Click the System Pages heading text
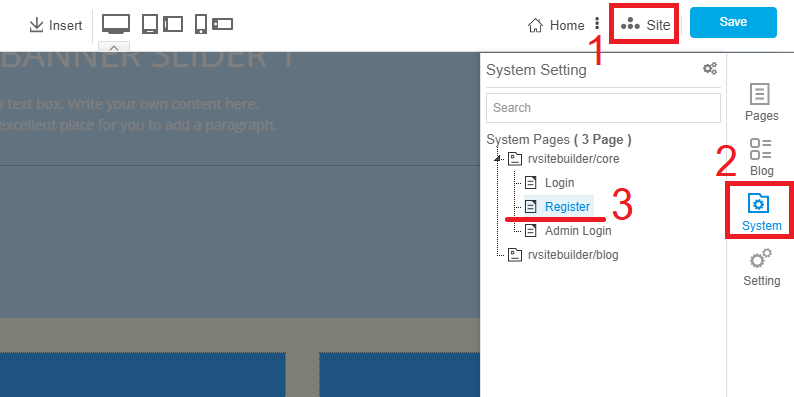This screenshot has width=794, height=397. [559, 139]
